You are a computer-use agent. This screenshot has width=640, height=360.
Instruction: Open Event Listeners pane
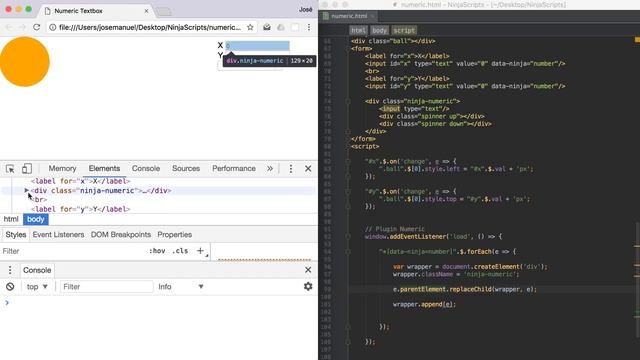point(58,235)
